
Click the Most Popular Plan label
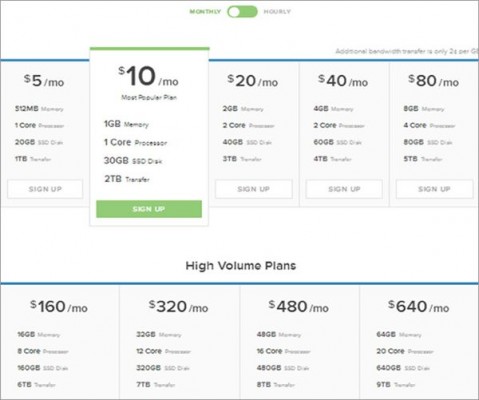pyautogui.click(x=149, y=97)
